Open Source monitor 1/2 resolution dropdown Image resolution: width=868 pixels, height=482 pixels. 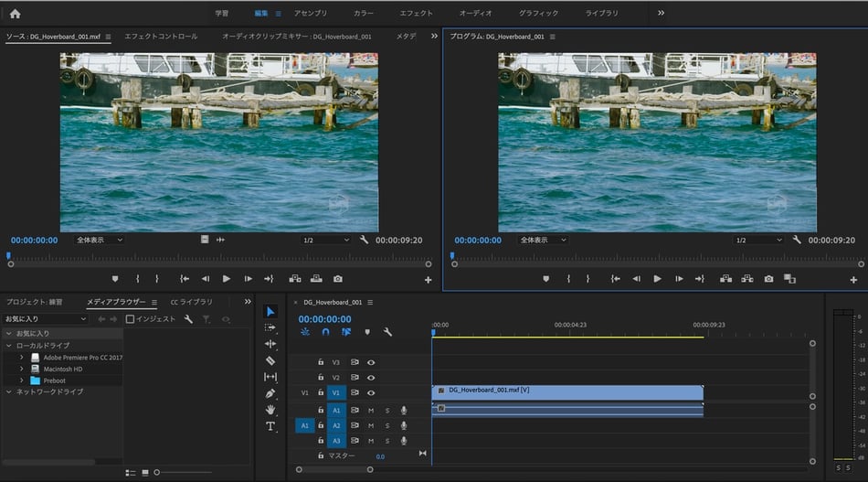pyautogui.click(x=326, y=240)
